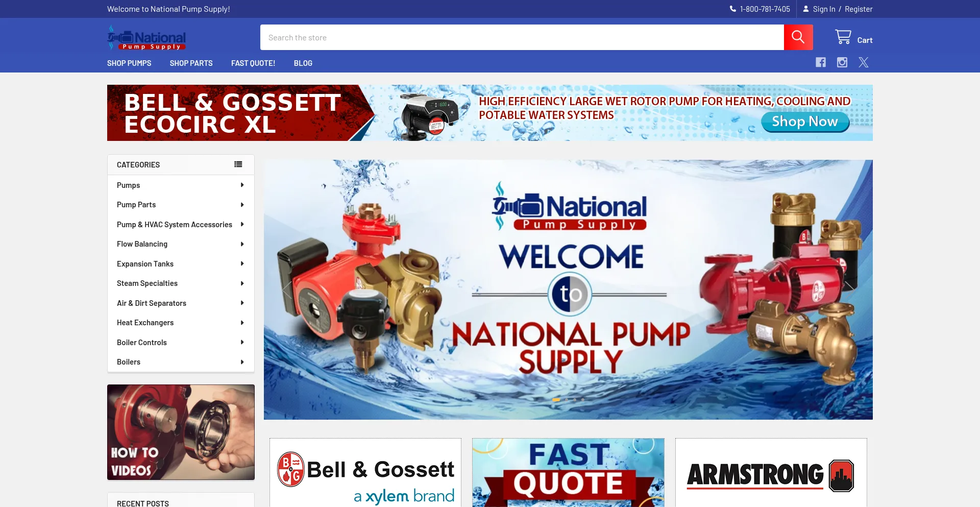Visit the Facebook social icon
Image resolution: width=980 pixels, height=507 pixels.
click(821, 62)
